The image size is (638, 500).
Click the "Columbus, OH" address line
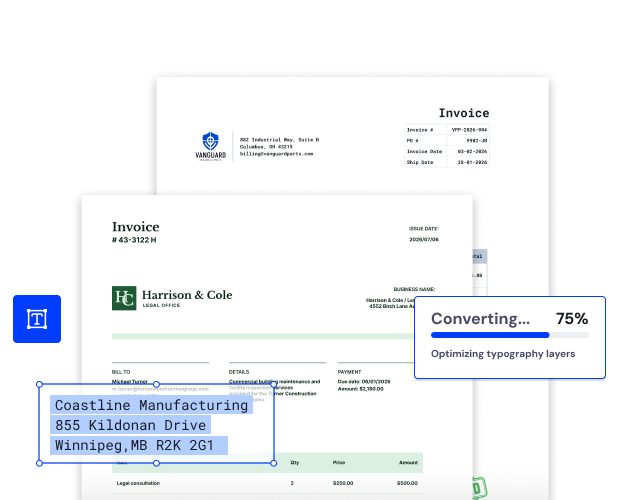click(x=266, y=147)
